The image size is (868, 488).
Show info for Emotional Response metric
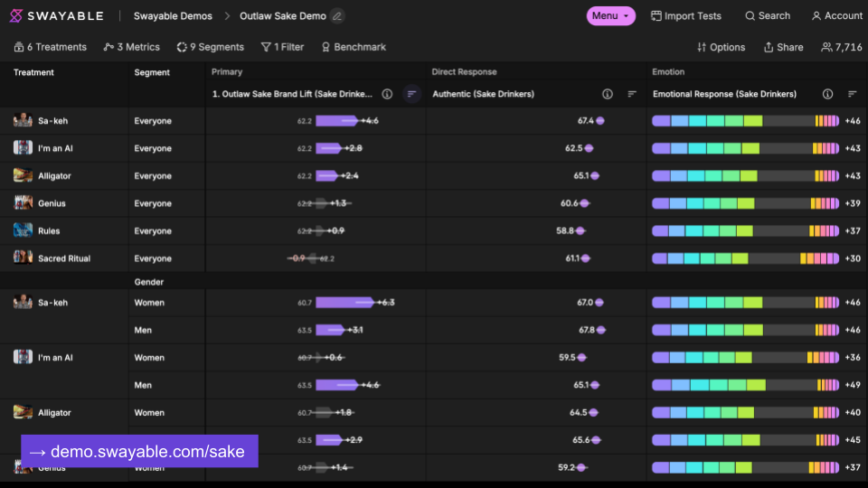pos(827,94)
